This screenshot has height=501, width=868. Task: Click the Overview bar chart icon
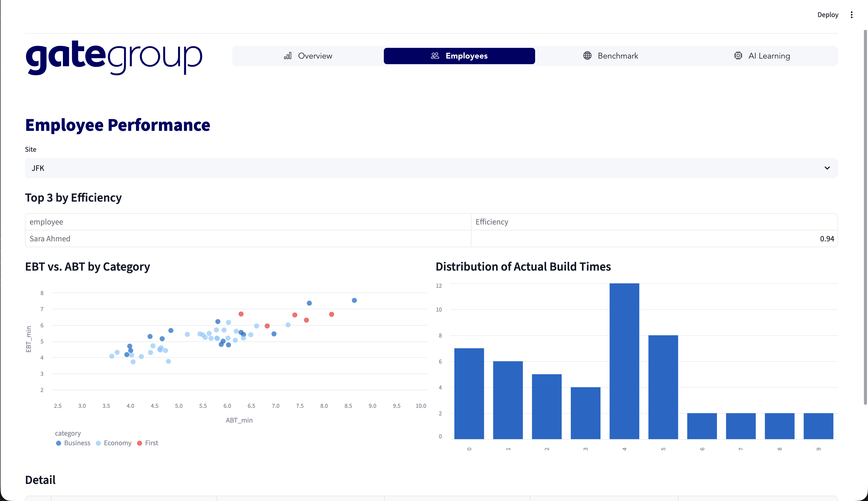288,56
